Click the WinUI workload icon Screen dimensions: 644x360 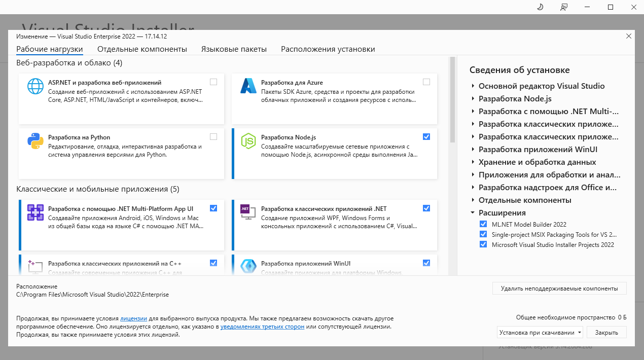(x=248, y=267)
